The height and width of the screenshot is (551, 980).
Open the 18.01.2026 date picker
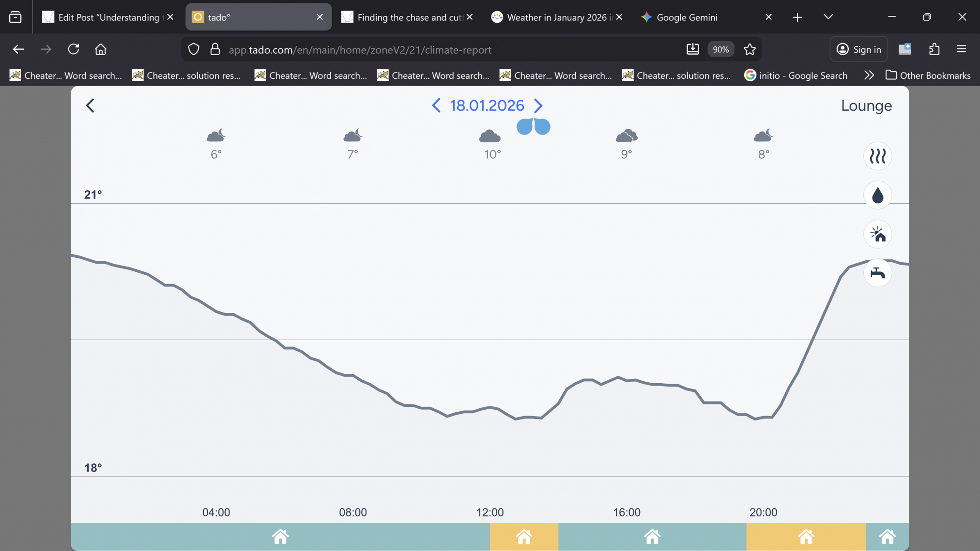487,105
